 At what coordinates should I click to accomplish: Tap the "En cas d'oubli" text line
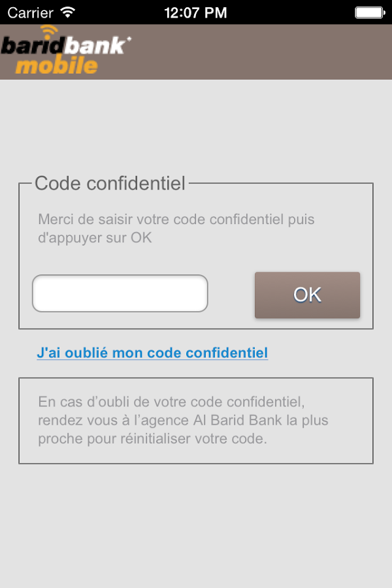tap(171, 400)
